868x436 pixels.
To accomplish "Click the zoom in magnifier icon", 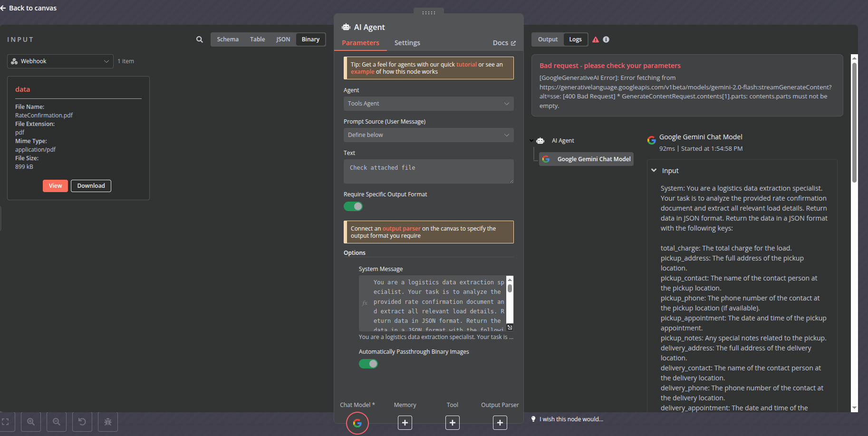I will tap(31, 422).
